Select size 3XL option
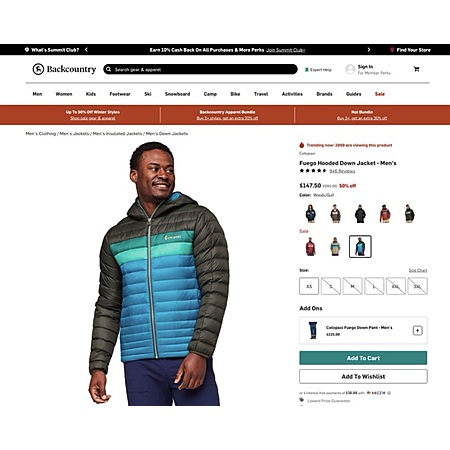Image resolution: width=450 pixels, height=450 pixels. (x=417, y=286)
